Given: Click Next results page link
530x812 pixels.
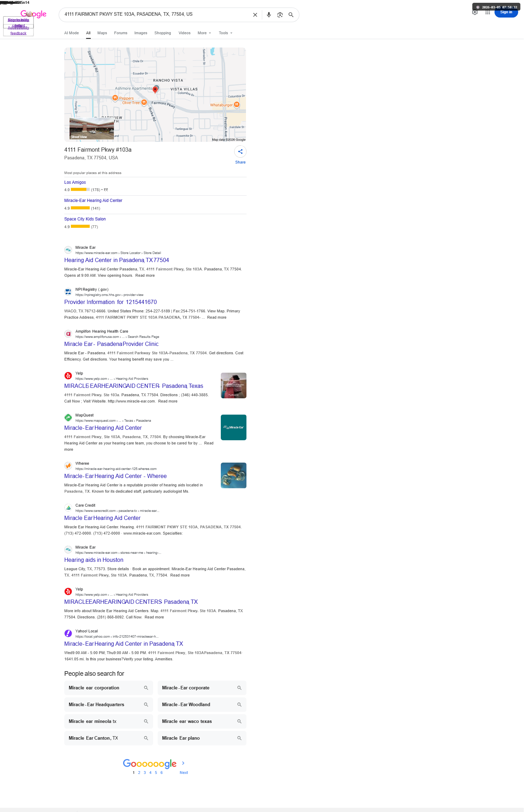Looking at the screenshot, I should [184, 773].
